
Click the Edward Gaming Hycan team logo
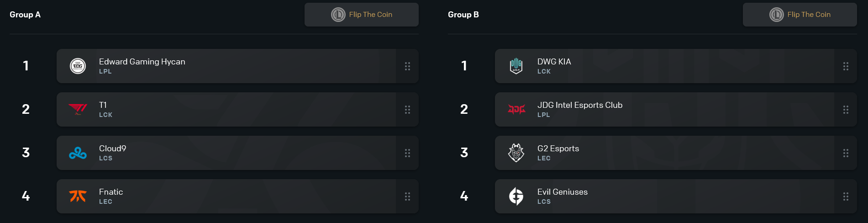point(78,66)
